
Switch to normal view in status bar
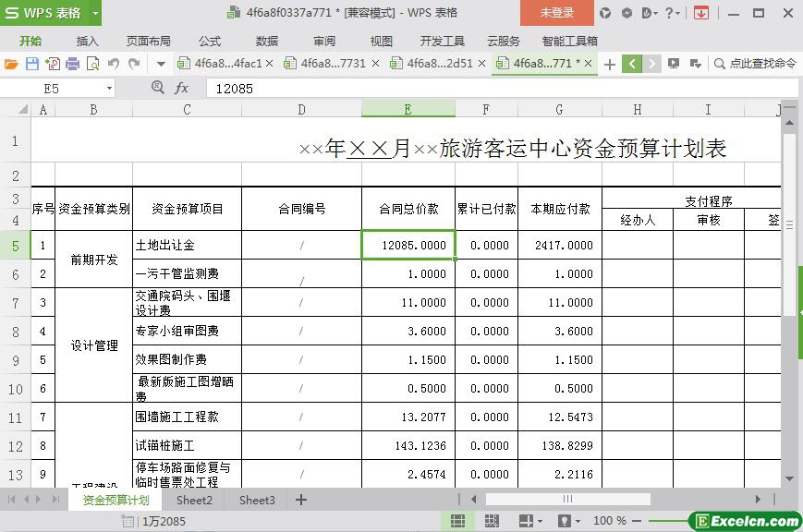click(x=457, y=521)
